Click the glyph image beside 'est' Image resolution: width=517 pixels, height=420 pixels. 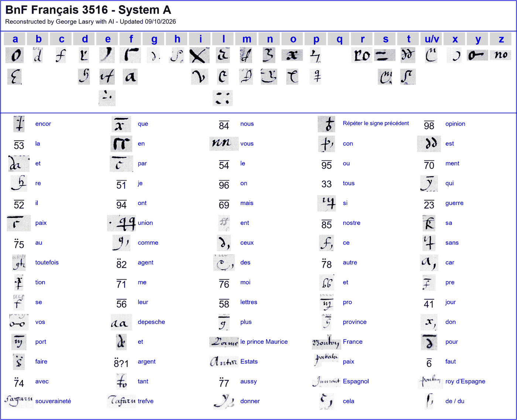(x=429, y=144)
